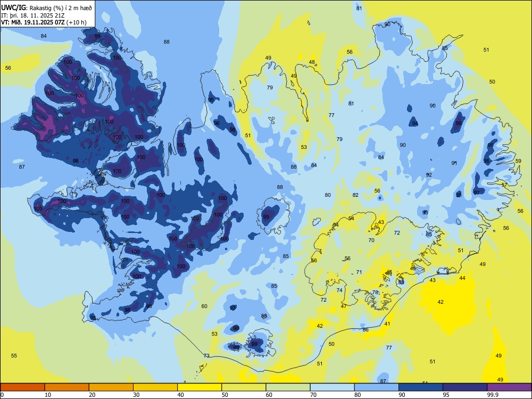Viewport: 532px width, 399px height.
Task: Click the humidity value '80' on the map
Action: click(328, 195)
